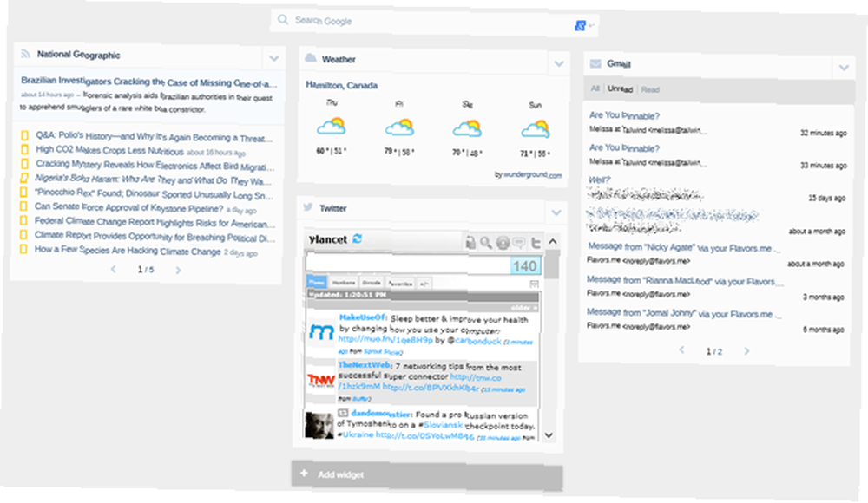This screenshot has height=503, width=868.
Task: Click the padlock icon in Twitter toolbar
Action: click(x=470, y=242)
